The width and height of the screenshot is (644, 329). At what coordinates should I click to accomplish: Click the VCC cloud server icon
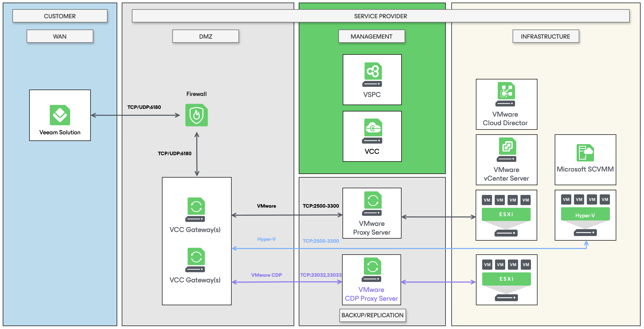pyautogui.click(x=372, y=131)
